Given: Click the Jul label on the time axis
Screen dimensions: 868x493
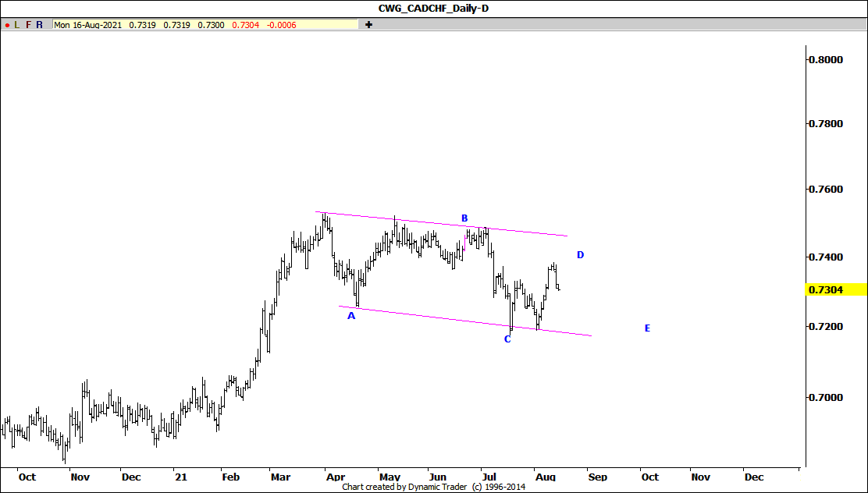Looking at the screenshot, I should pos(489,477).
